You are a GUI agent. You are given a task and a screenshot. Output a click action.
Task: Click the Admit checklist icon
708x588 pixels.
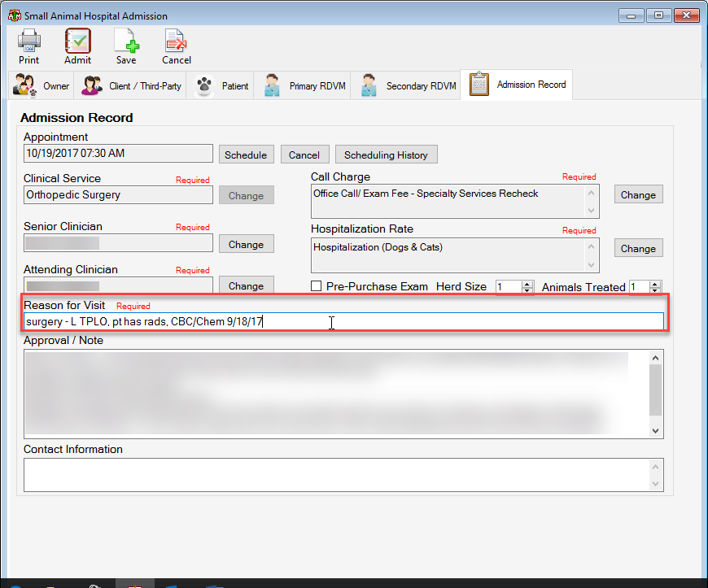(77, 41)
